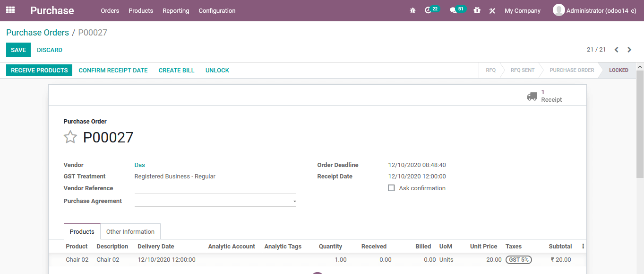Click the Billed column header
Viewport: 644px width, 274px height.
pyautogui.click(x=423, y=247)
